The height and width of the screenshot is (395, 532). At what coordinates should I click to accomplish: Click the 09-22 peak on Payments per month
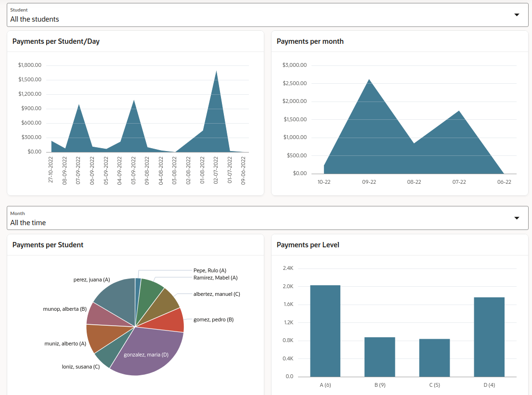[x=369, y=82]
